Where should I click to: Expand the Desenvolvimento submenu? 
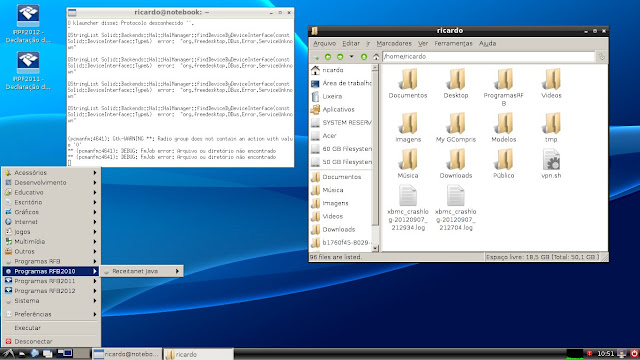51,182
